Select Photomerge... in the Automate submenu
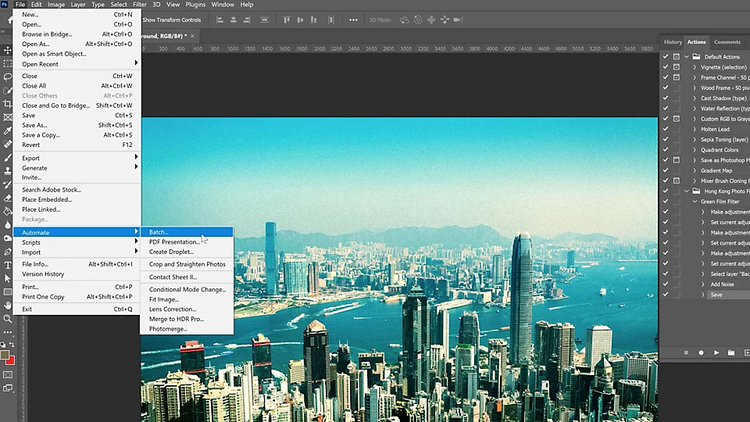This screenshot has width=750, height=422. point(168,327)
